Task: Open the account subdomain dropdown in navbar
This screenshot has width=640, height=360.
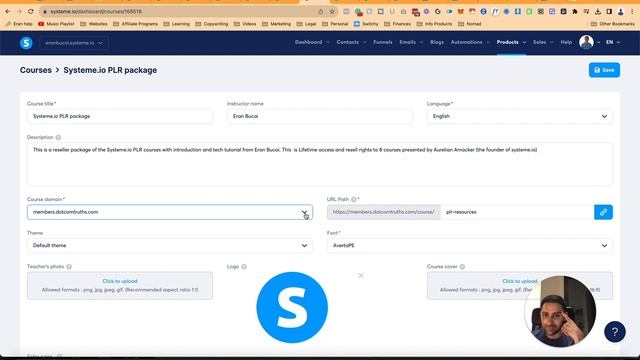Action: pos(74,43)
